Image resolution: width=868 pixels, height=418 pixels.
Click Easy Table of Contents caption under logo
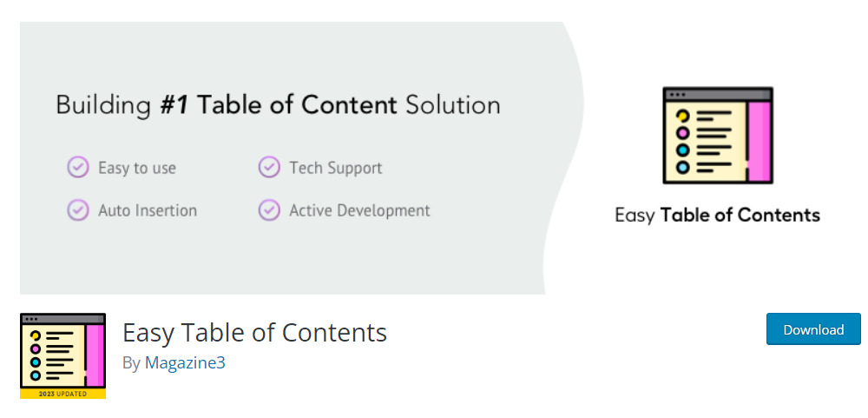pyautogui.click(x=718, y=216)
